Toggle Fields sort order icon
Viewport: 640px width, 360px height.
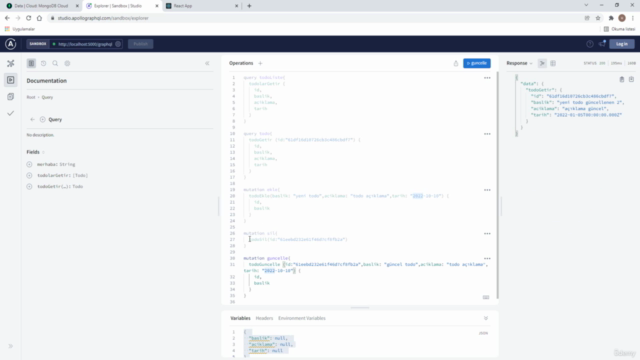pos(43,152)
